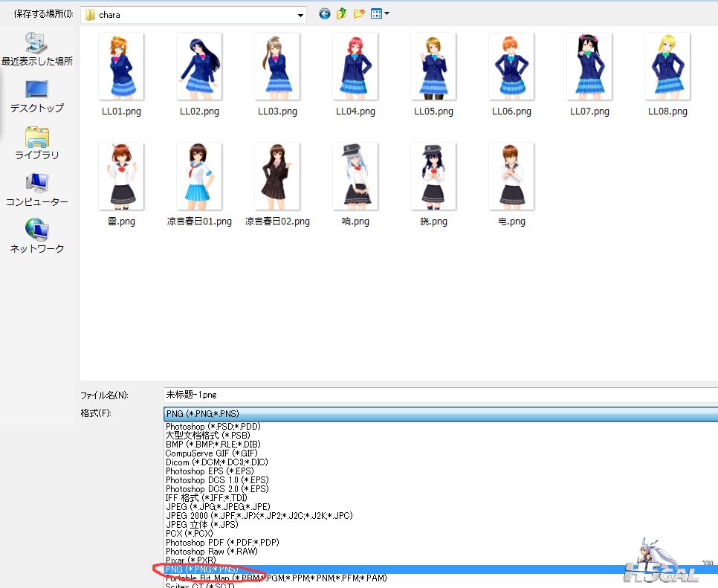Image resolution: width=718 pixels, height=588 pixels.
Task: Select the LL03.png thumbnail
Action: click(277, 66)
